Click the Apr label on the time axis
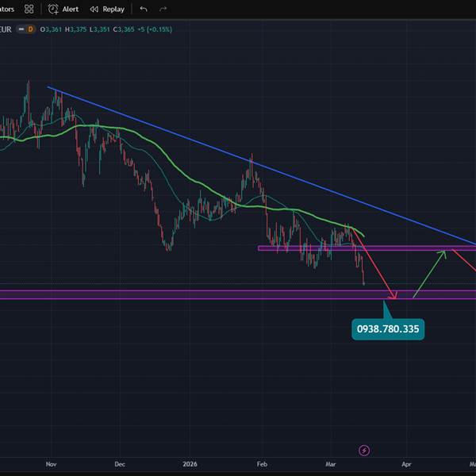The image size is (476, 476). 406,464
